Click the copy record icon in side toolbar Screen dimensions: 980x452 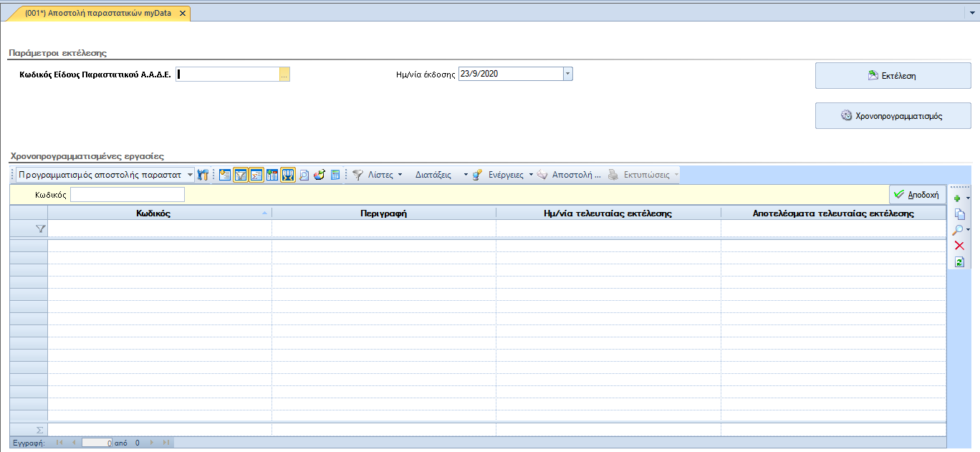(960, 213)
